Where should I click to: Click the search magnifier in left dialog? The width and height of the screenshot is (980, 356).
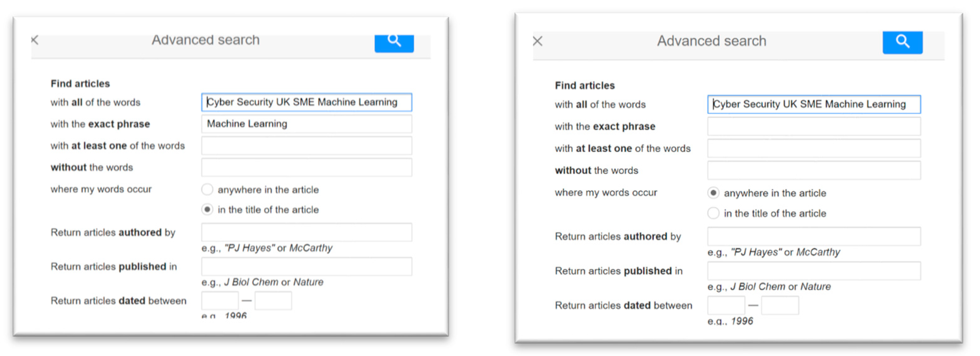tap(394, 43)
